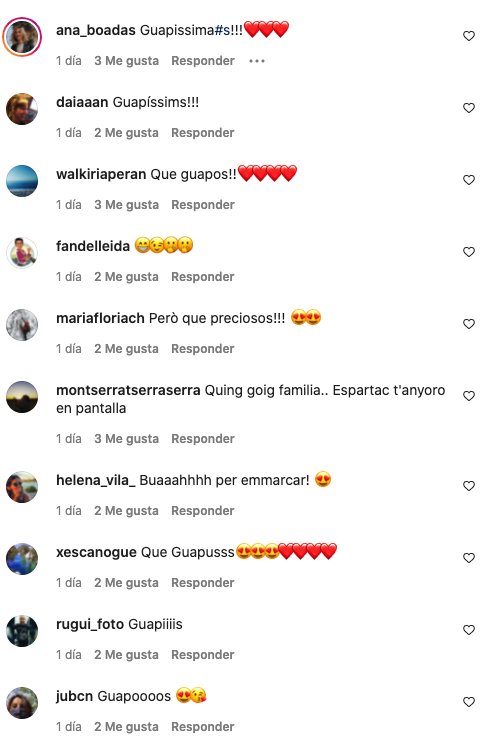Viewport: 485px width, 750px height.
Task: Like jubcn's Guapoooos comment
Action: [x=469, y=702]
